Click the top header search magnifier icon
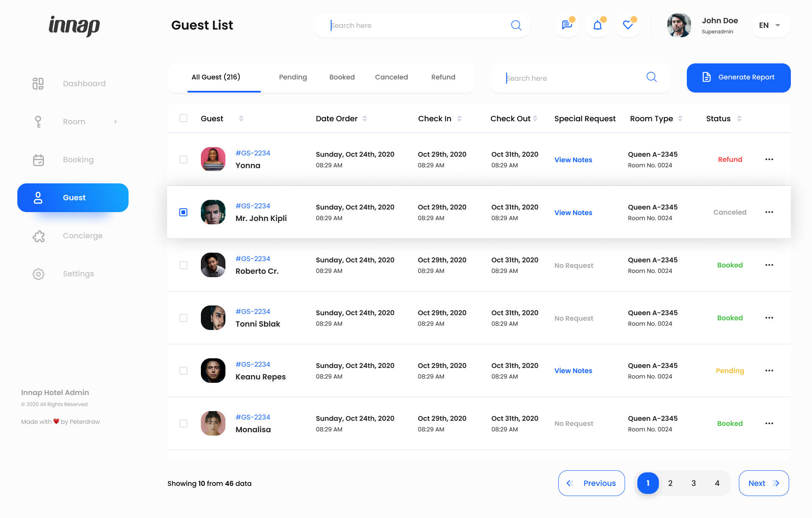The height and width of the screenshot is (518, 812). [516, 25]
